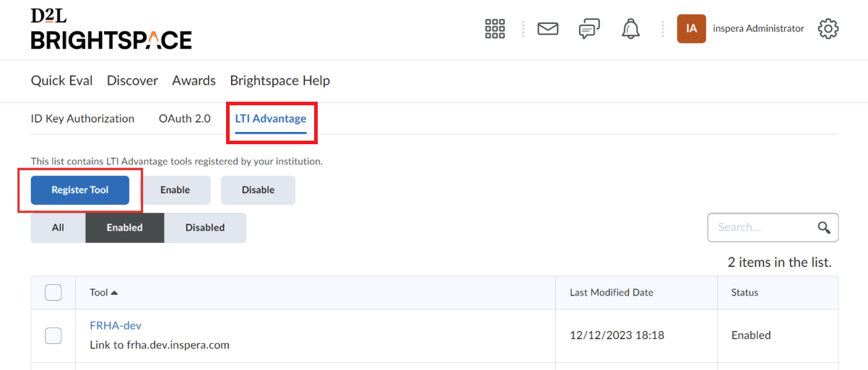Tick the select-all checkbox in table header

coord(53,292)
